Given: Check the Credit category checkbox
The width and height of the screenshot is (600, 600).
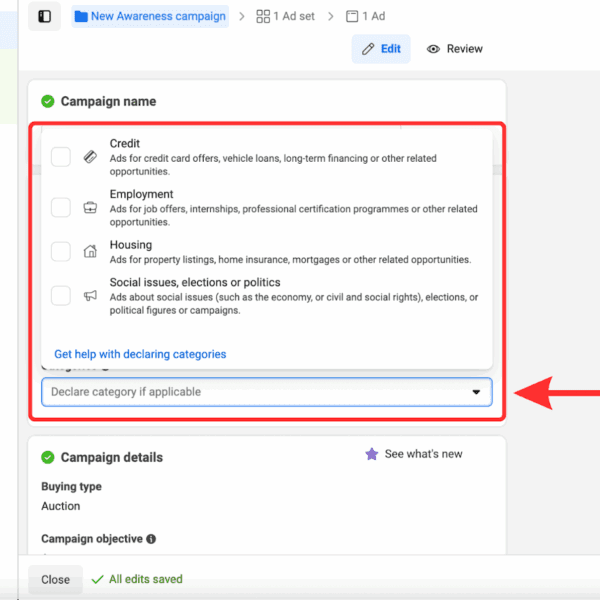Looking at the screenshot, I should pyautogui.click(x=61, y=157).
